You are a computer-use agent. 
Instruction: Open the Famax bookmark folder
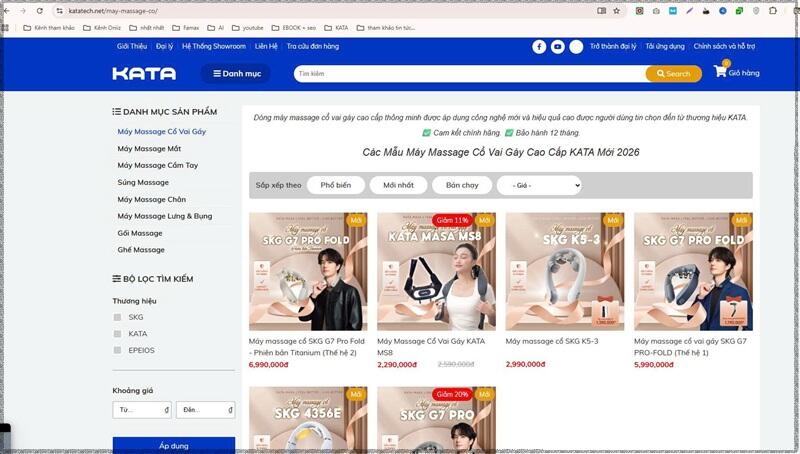pos(186,28)
